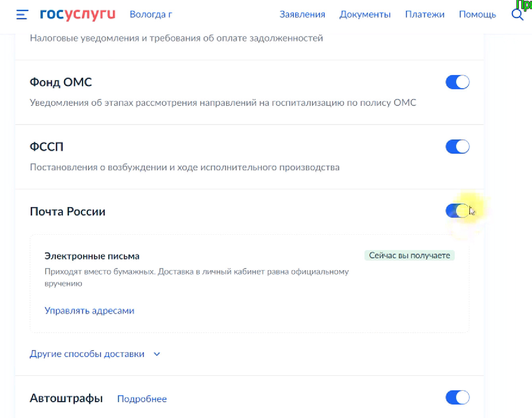Click the Почта России heading

pyautogui.click(x=67, y=211)
